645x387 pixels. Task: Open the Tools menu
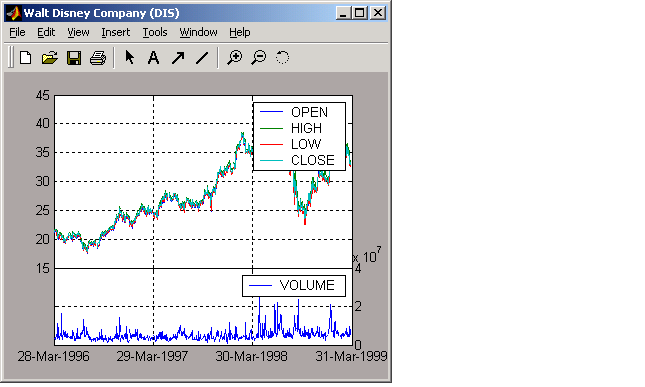coord(155,32)
